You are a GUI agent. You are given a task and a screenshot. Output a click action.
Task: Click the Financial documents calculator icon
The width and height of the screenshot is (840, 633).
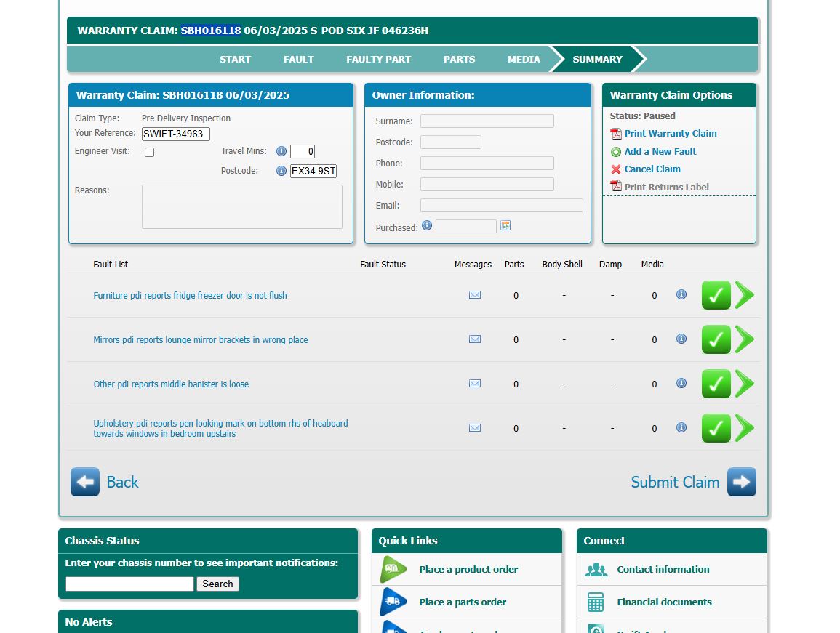tap(596, 602)
